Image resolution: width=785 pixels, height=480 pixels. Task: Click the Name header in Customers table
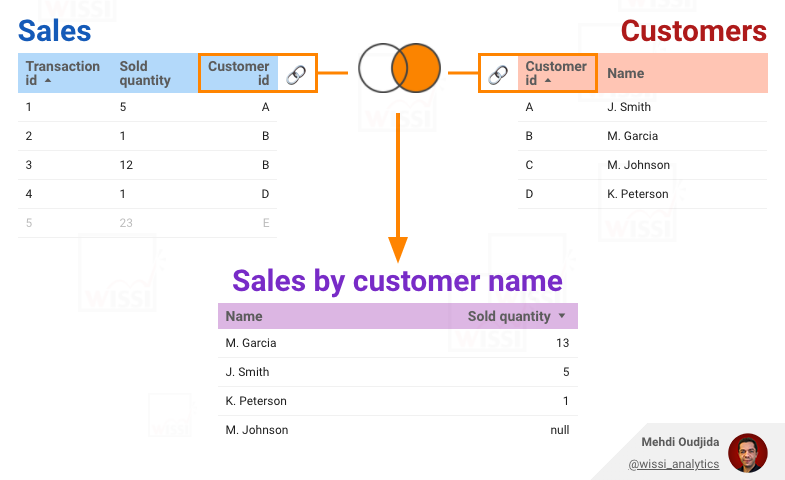coord(625,73)
